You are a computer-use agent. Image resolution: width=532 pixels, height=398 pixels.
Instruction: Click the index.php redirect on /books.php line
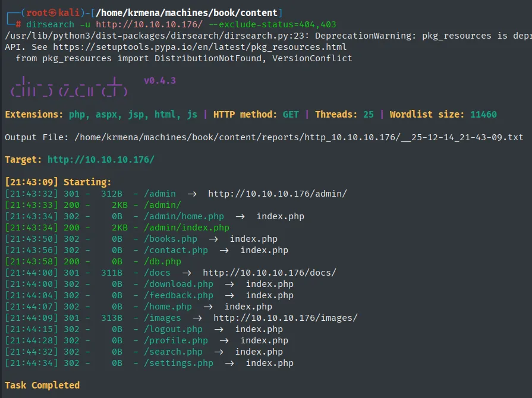coord(253,239)
